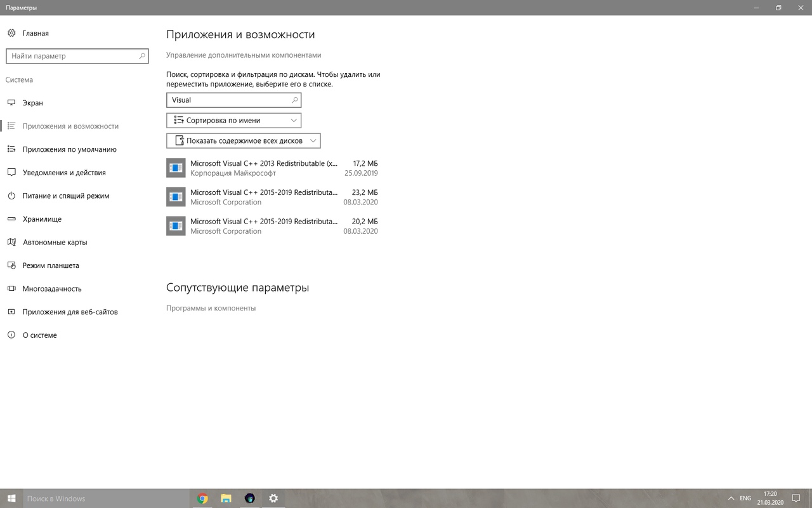Viewport: 812px width, 508px height.
Task: Open the Windows Start button
Action: [x=11, y=498]
